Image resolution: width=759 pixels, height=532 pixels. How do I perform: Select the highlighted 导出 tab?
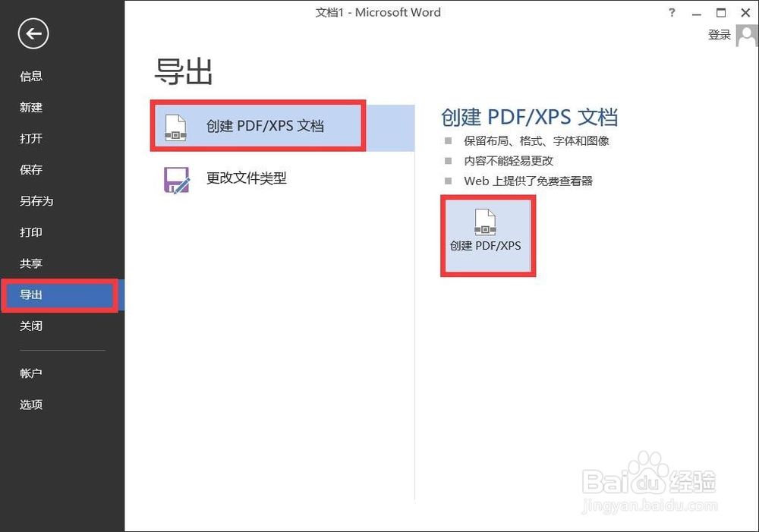tap(62, 294)
